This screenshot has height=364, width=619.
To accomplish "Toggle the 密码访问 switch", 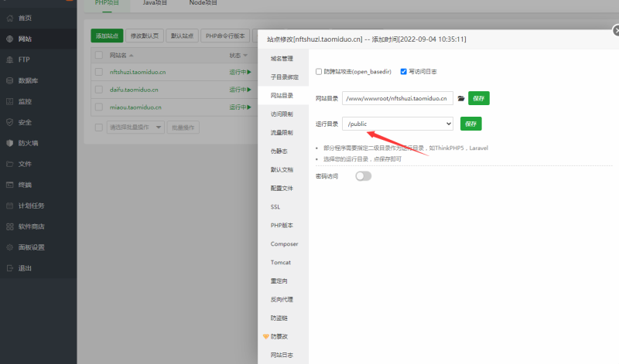I will pos(363,176).
